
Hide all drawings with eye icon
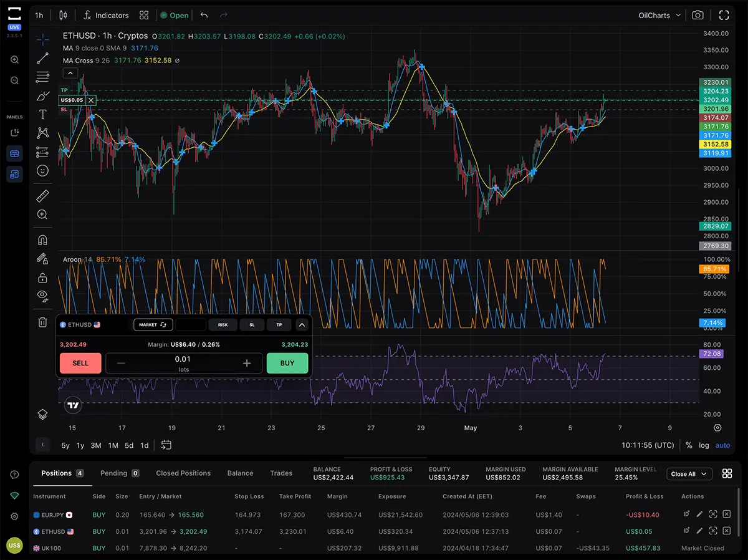click(x=42, y=295)
